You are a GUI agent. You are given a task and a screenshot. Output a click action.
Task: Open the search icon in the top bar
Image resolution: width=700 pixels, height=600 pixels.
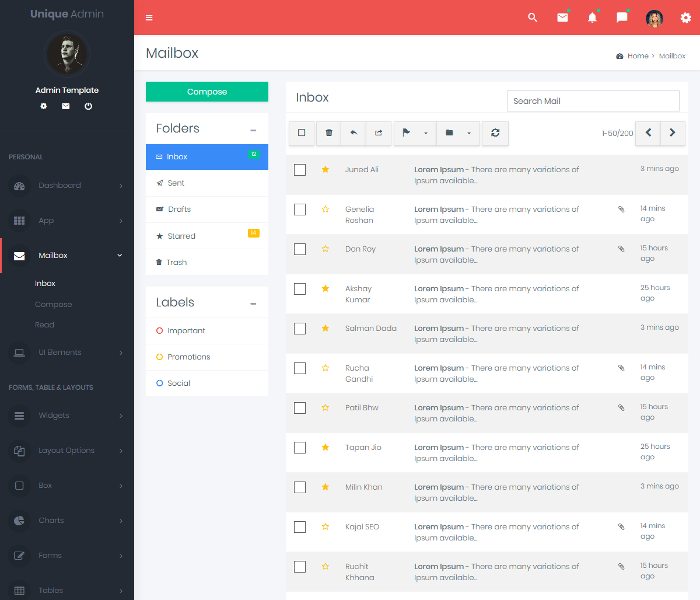[x=532, y=18]
